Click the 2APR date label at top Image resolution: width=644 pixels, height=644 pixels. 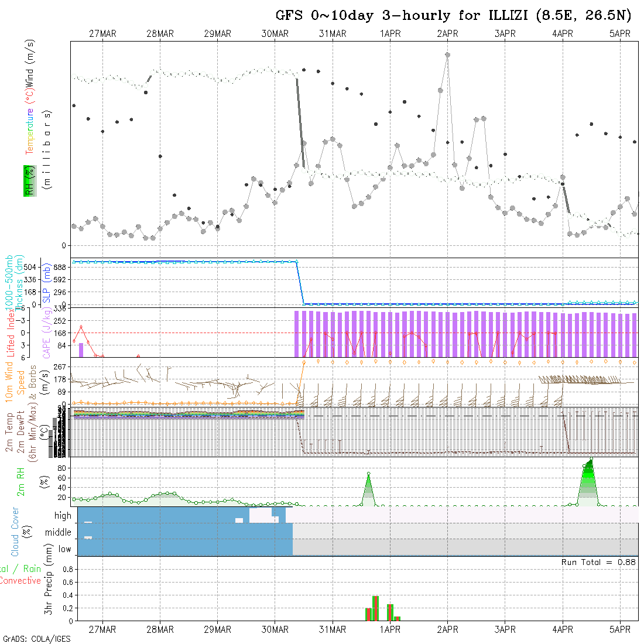coord(447,34)
